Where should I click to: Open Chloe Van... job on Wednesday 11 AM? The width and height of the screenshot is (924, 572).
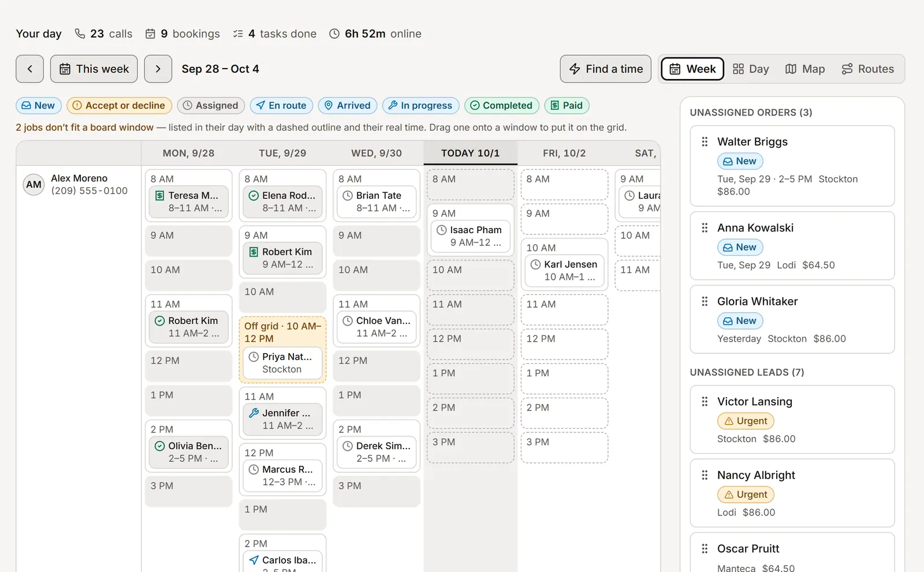click(377, 327)
